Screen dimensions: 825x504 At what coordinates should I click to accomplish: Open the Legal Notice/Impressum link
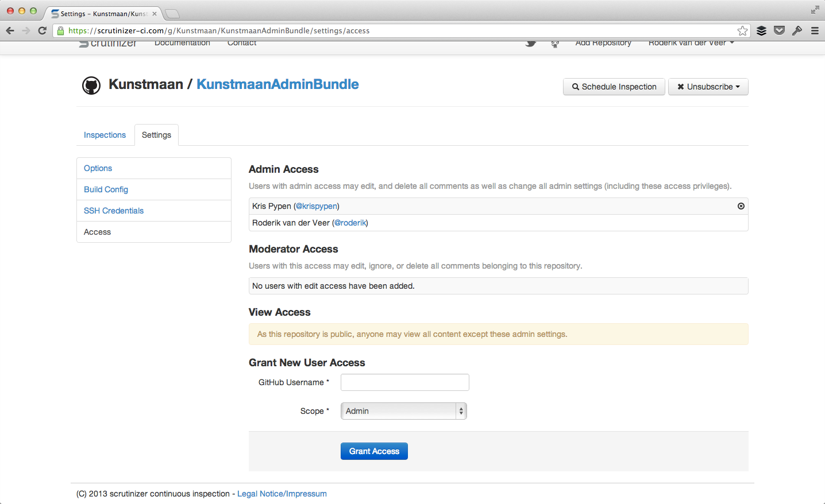point(282,494)
